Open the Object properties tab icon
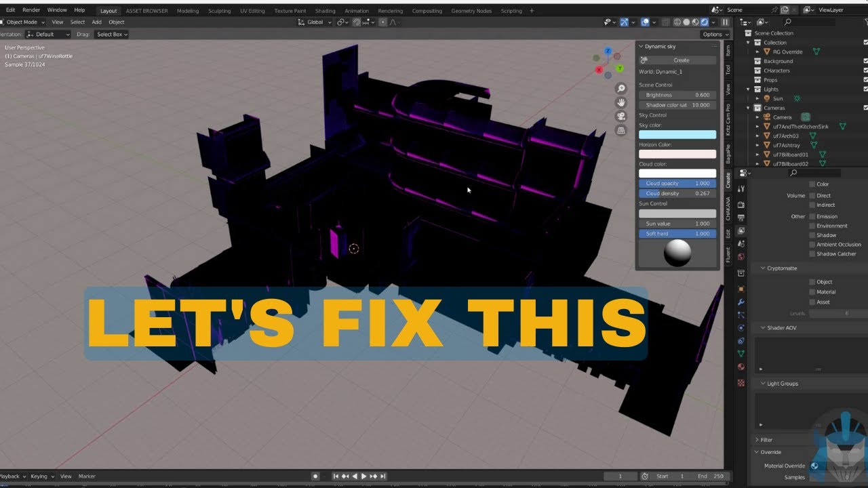 tap(741, 289)
